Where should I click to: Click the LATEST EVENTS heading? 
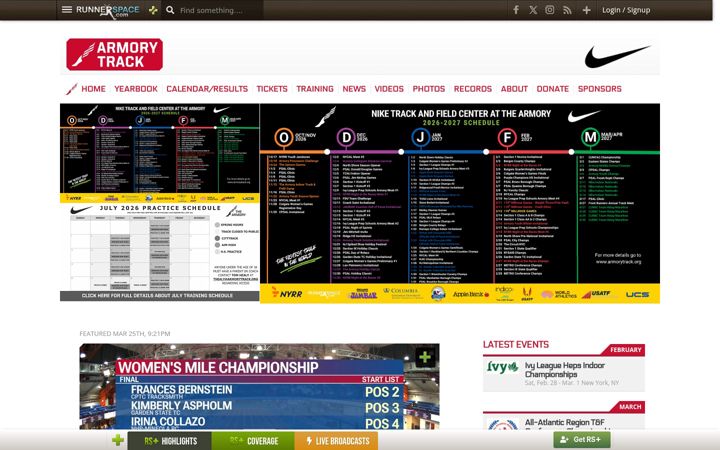(516, 344)
